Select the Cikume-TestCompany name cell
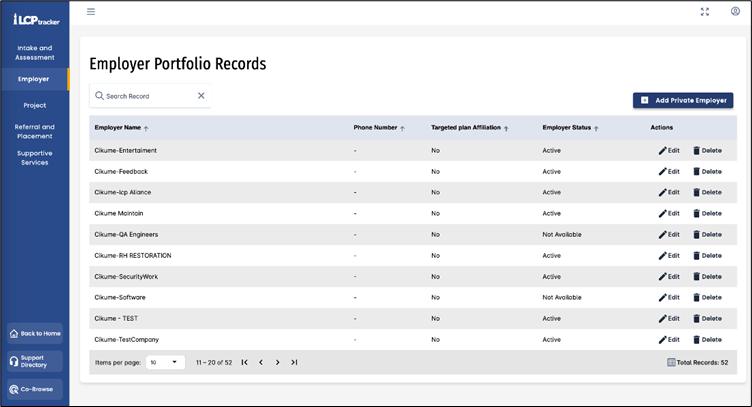The width and height of the screenshot is (752, 407). click(x=127, y=339)
